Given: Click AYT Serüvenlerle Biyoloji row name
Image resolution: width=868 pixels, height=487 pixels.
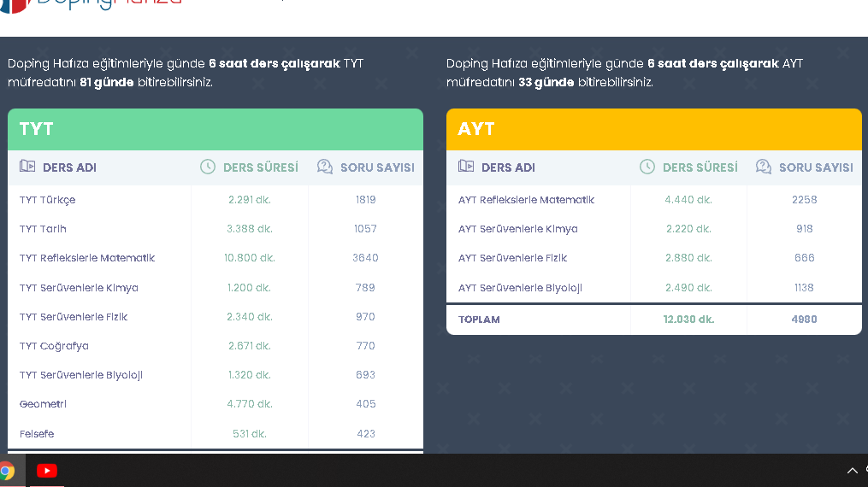Looking at the screenshot, I should pyautogui.click(x=520, y=288).
